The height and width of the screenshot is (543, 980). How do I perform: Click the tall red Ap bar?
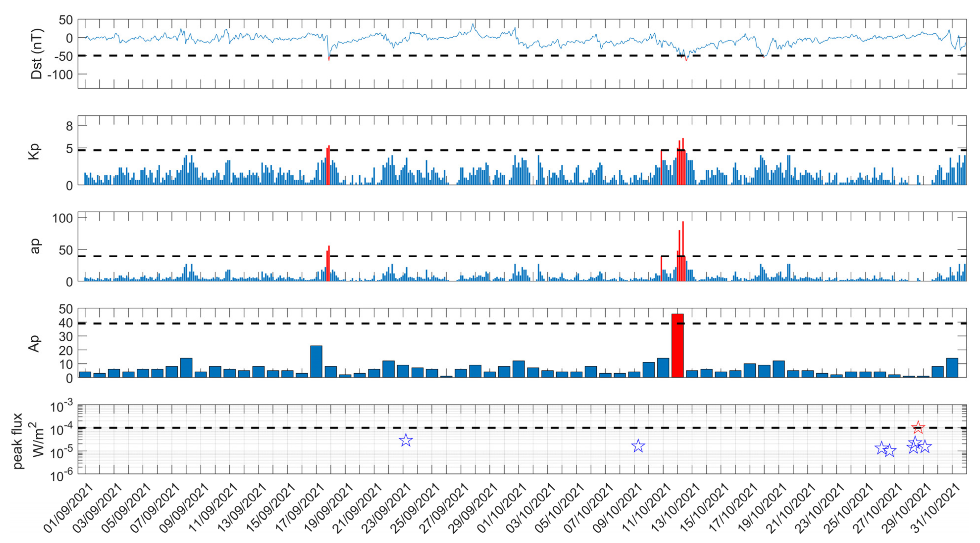point(678,345)
